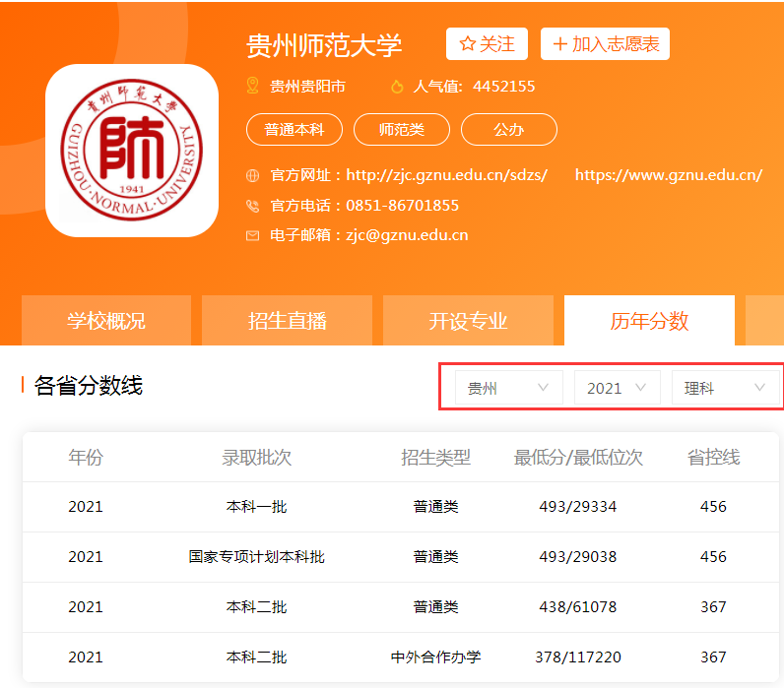Click the 省控线 column header

pos(713,457)
